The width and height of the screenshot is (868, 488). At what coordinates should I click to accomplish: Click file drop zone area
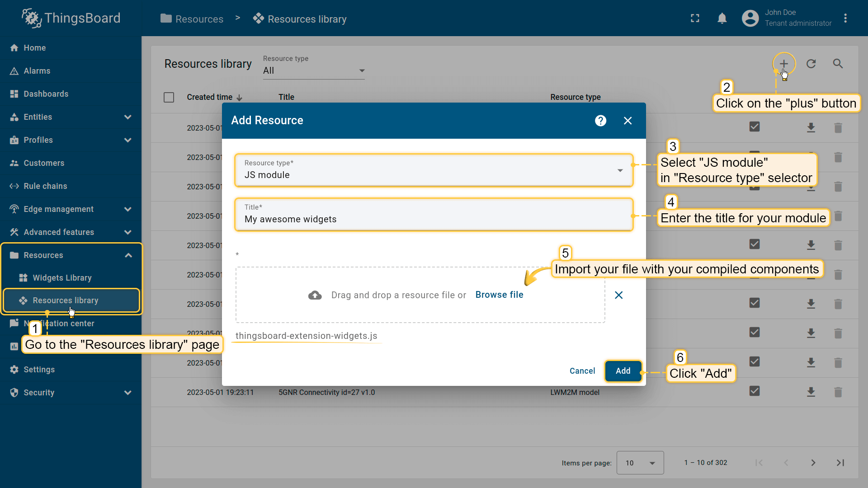point(420,295)
